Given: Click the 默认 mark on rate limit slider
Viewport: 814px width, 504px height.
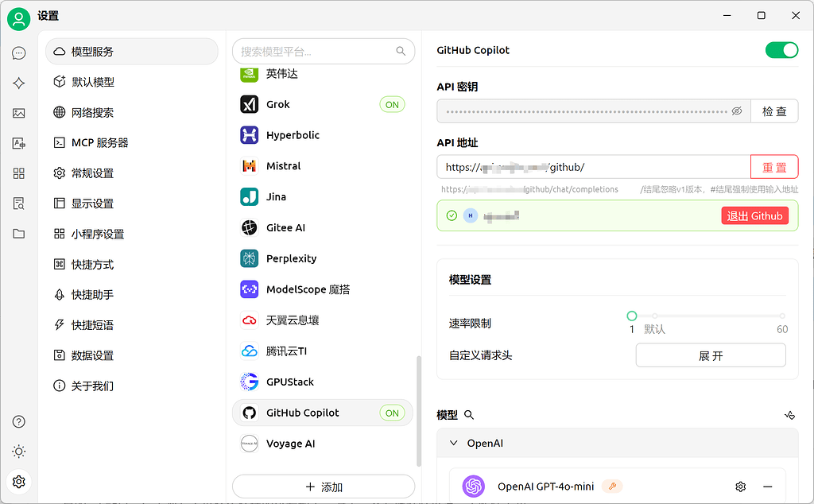Looking at the screenshot, I should pos(655,329).
